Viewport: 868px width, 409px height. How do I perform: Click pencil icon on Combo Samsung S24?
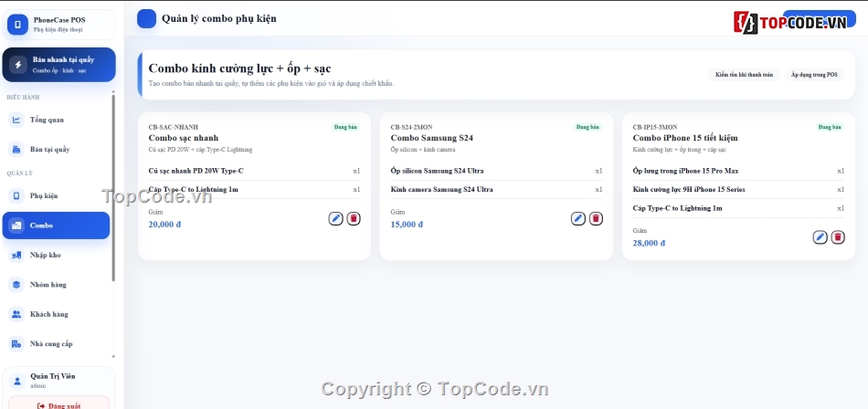(578, 218)
